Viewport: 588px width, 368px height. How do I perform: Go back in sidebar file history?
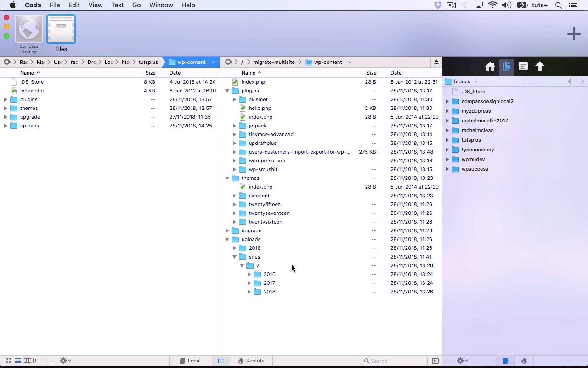[570, 81]
